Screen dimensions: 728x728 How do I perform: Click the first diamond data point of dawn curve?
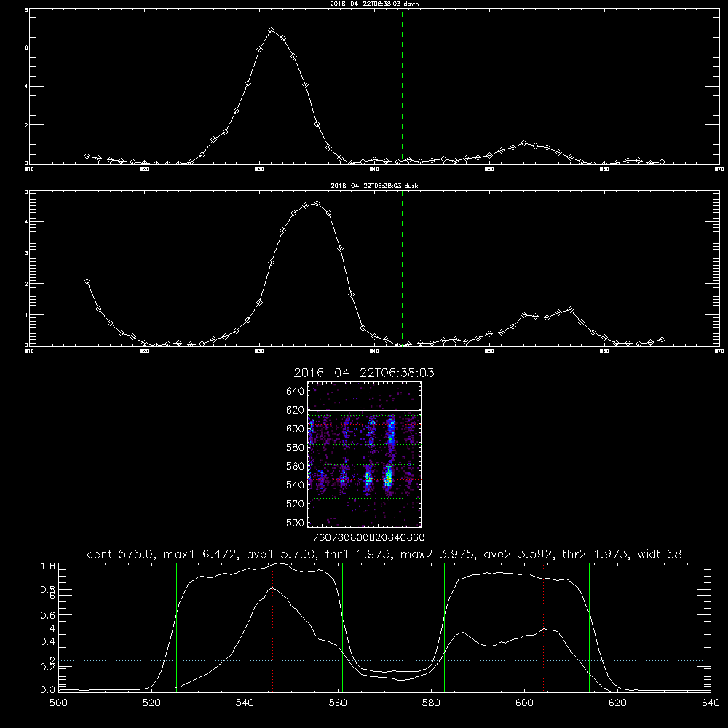tap(87, 156)
